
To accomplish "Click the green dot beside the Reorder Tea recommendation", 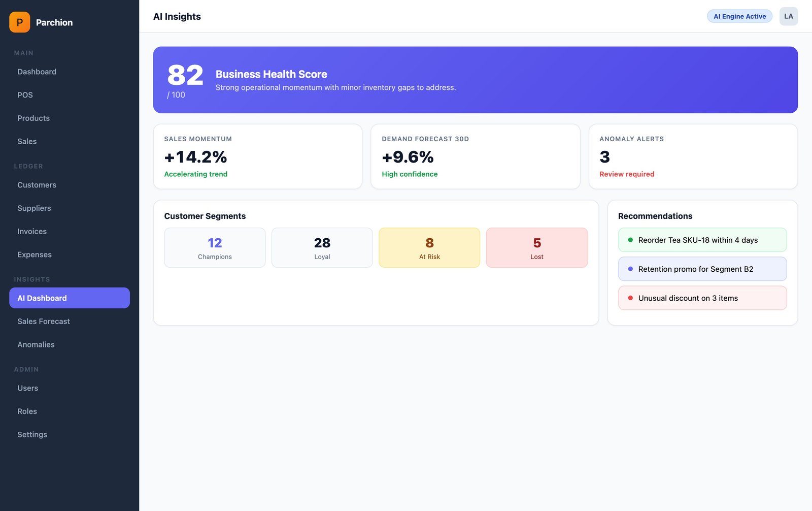I will coord(630,239).
